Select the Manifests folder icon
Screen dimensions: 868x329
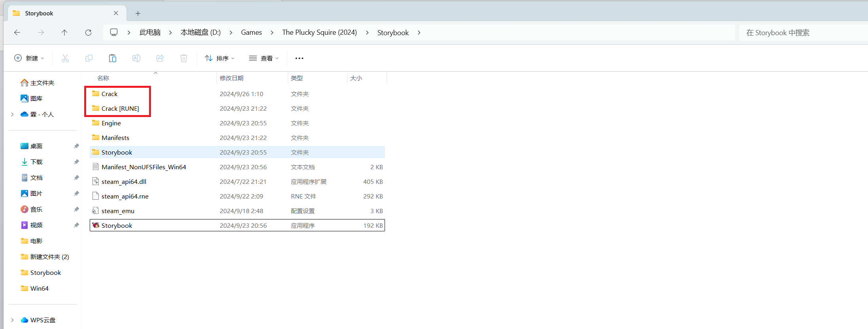click(x=96, y=138)
